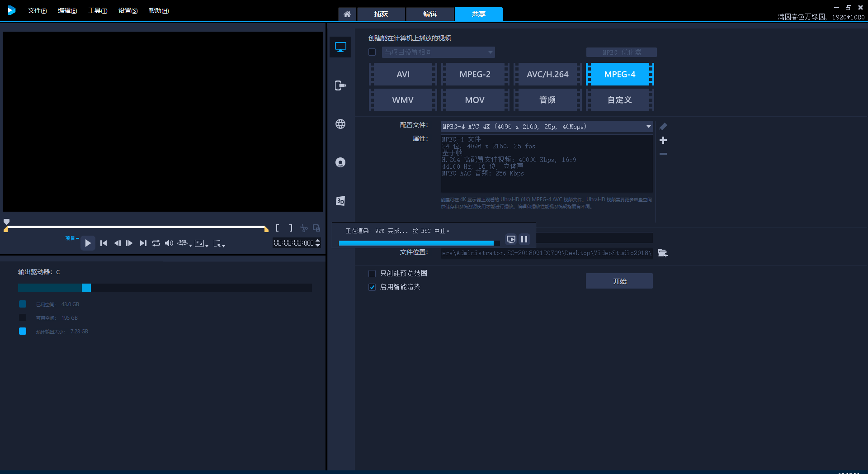Switch to the Share tab

pyautogui.click(x=479, y=14)
